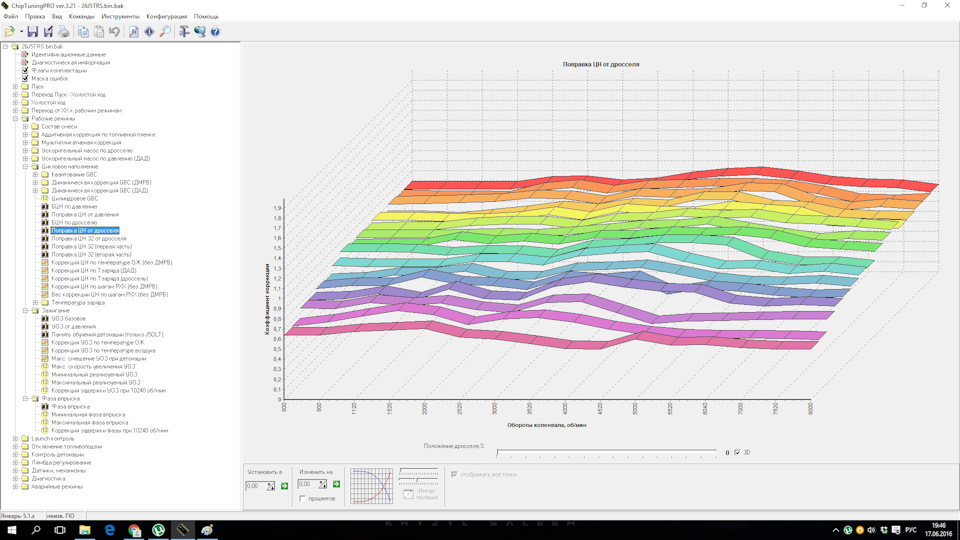960x540 pixels.
Task: Select БЦН по давлению table
Action: click(74, 206)
